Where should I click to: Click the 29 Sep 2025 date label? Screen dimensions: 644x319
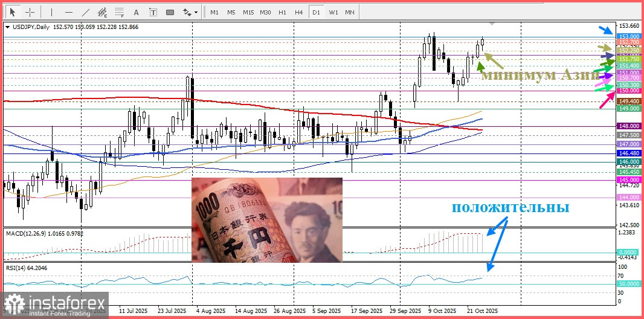[x=405, y=311]
